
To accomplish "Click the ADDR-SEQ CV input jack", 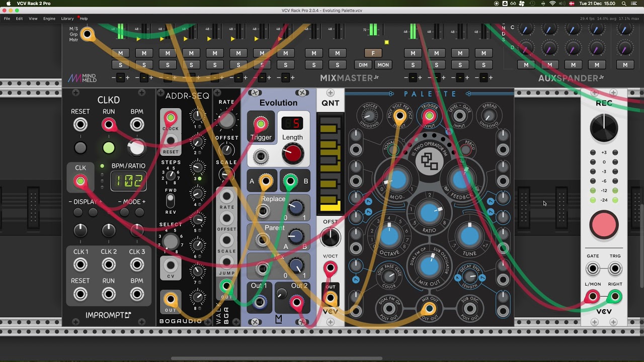I will pyautogui.click(x=171, y=265).
